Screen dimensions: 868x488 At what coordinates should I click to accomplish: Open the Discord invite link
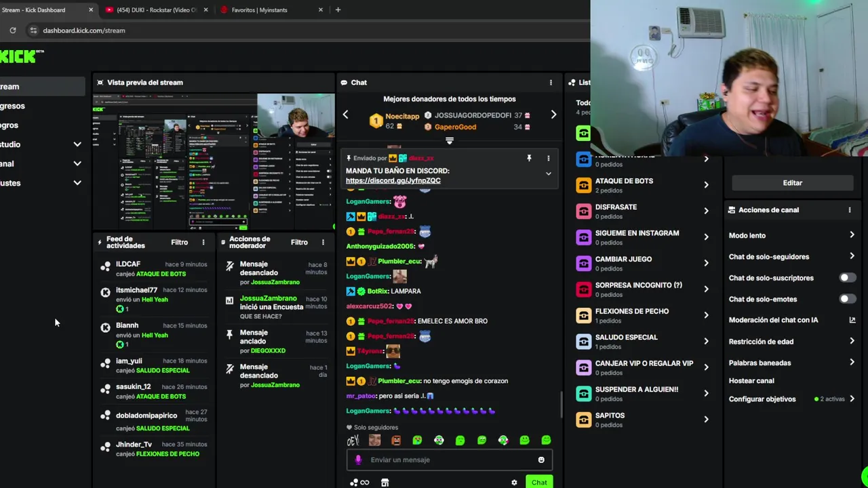click(x=393, y=180)
